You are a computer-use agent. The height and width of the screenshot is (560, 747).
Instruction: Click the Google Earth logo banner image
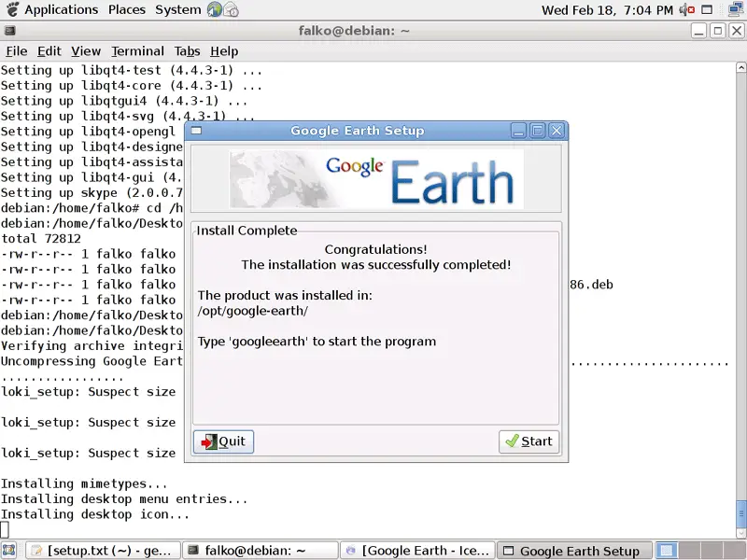pos(376,179)
